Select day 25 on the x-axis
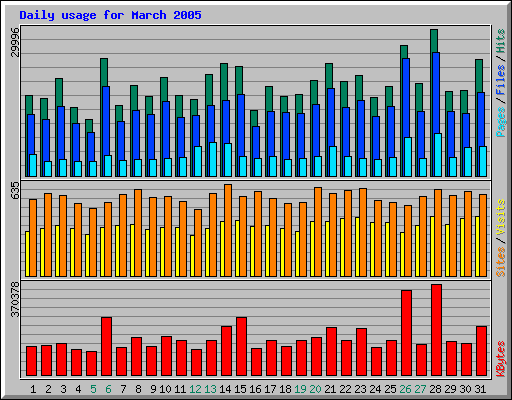Screen dimensions: 512x400 [x=390, y=389]
